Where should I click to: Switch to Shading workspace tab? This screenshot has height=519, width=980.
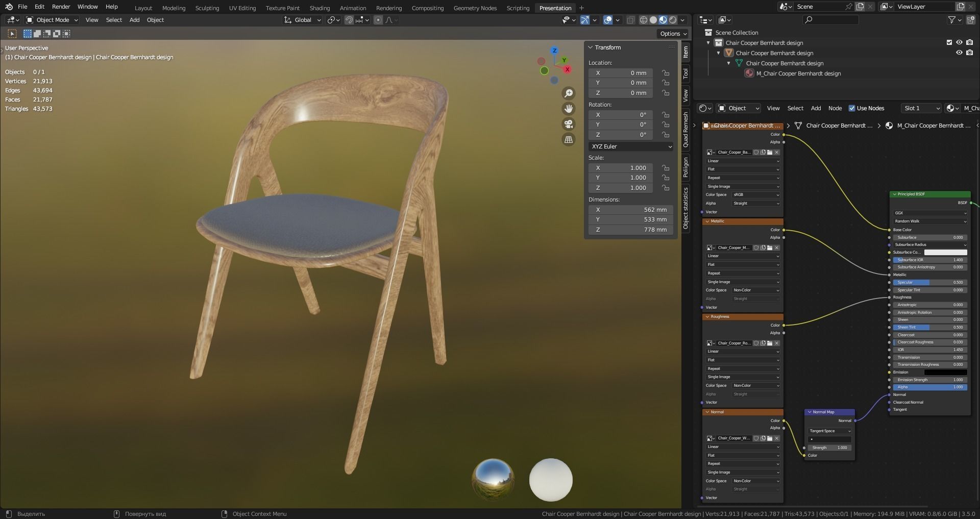click(x=320, y=8)
